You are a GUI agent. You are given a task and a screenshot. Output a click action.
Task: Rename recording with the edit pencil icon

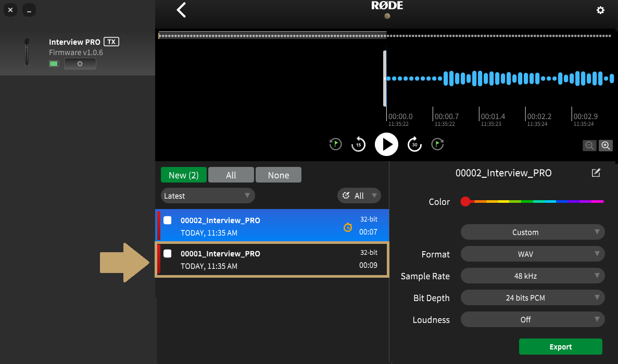596,173
